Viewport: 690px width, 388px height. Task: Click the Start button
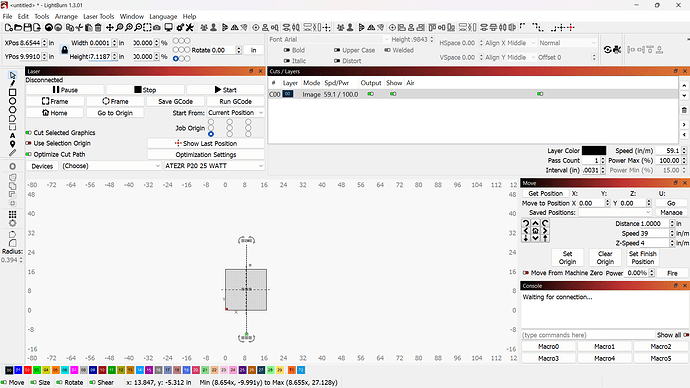(x=225, y=90)
